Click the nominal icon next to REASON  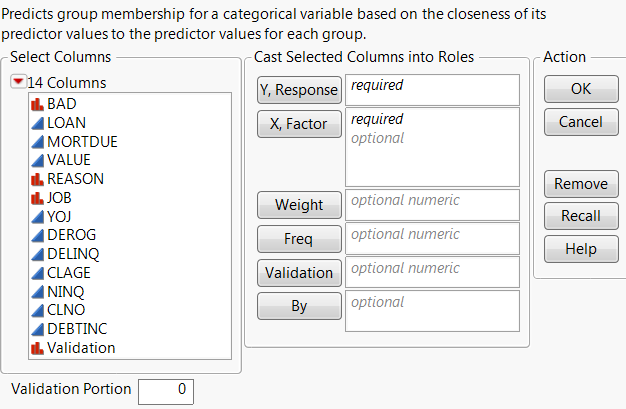[x=38, y=179]
